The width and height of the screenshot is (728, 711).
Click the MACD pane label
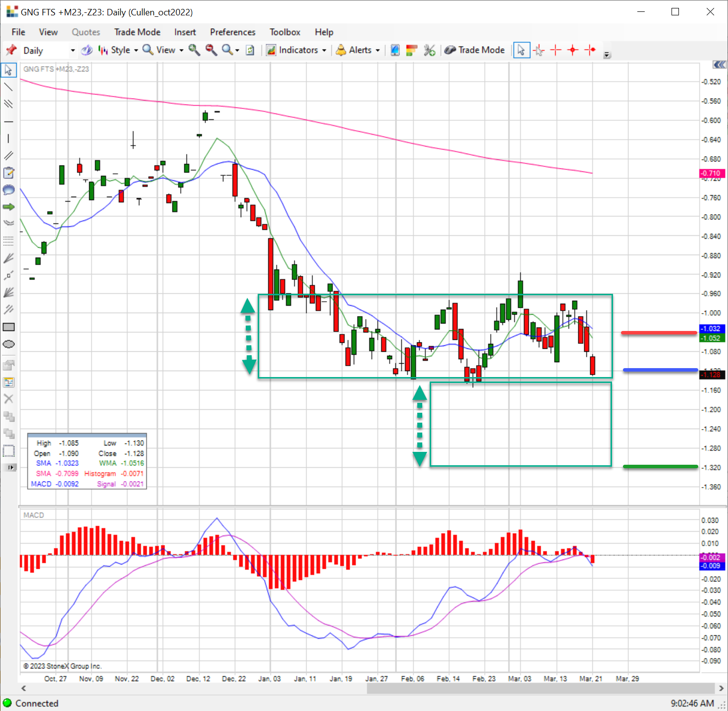point(34,515)
